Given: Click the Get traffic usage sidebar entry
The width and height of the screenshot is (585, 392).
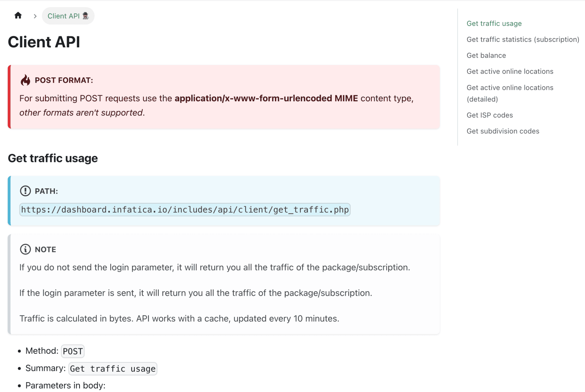Looking at the screenshot, I should (494, 23).
